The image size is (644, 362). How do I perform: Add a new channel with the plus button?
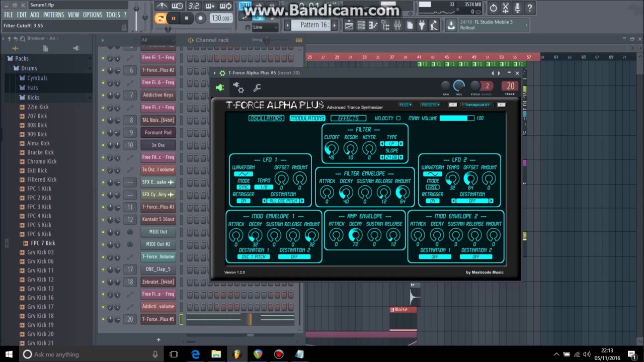point(158,340)
